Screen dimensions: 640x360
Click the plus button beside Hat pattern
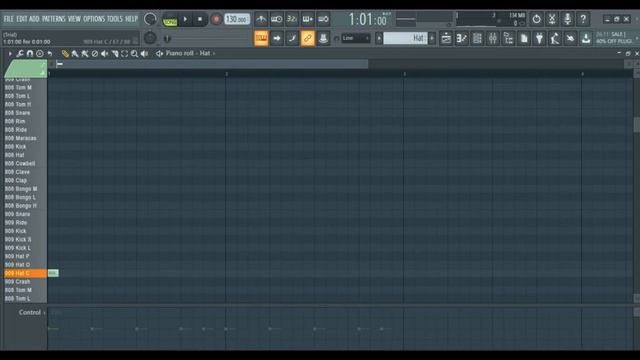pos(432,38)
